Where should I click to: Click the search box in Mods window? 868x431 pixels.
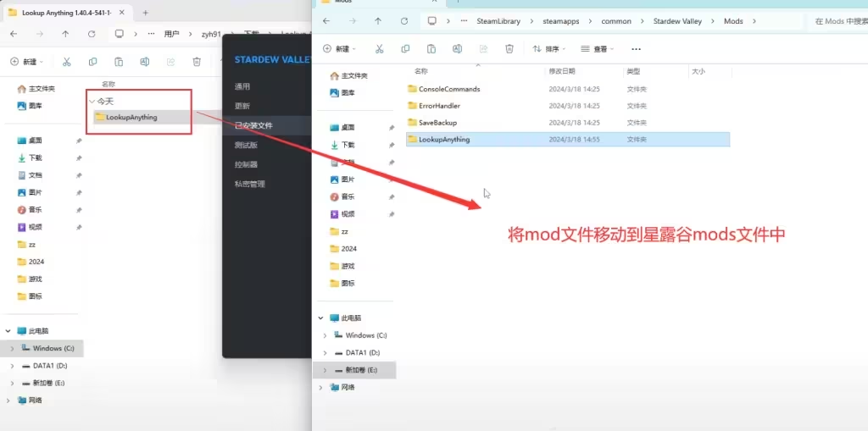pyautogui.click(x=837, y=21)
